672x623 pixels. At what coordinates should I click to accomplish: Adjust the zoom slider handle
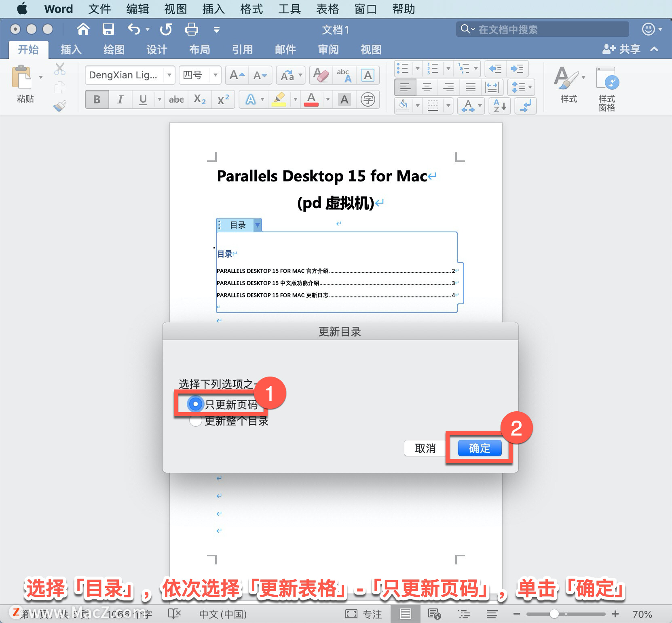tap(554, 614)
